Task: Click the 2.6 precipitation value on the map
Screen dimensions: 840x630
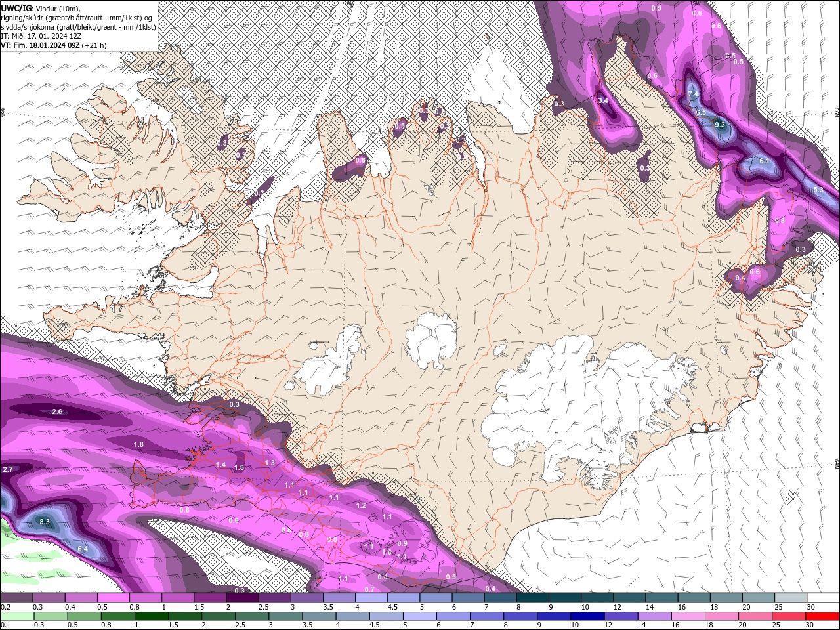Action: (x=57, y=411)
